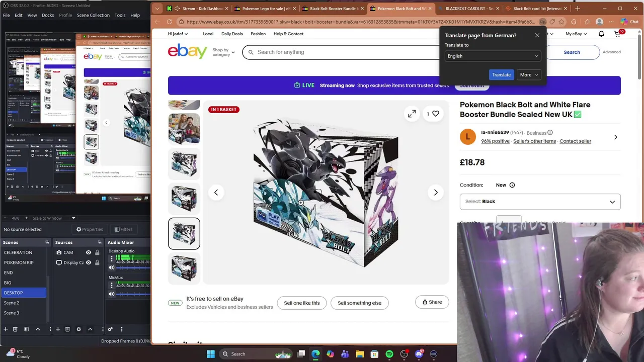Select the POKEMON RIP scene
Screen dimensions: 644x362
[x=24, y=262]
